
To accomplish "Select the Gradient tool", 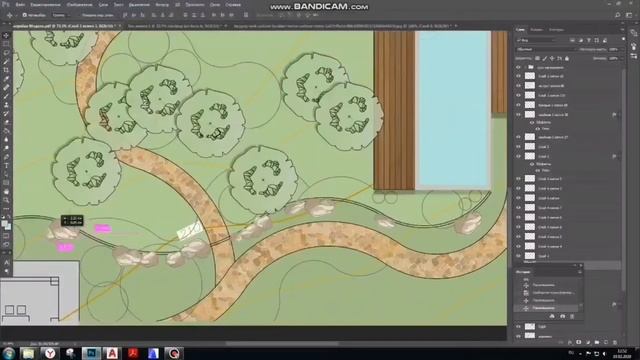I will point(6,131).
